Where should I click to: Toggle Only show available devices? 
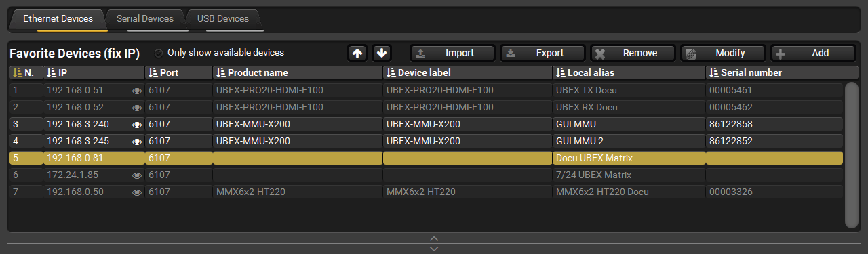(x=159, y=53)
